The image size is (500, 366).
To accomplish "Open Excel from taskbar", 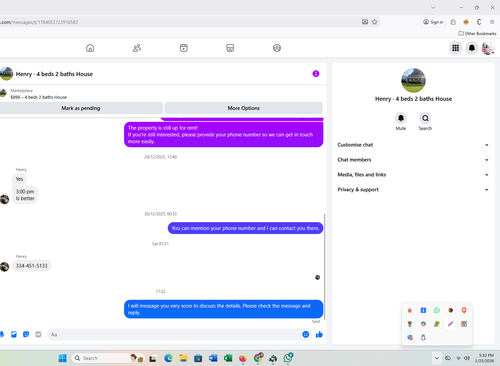I will pos(228,358).
